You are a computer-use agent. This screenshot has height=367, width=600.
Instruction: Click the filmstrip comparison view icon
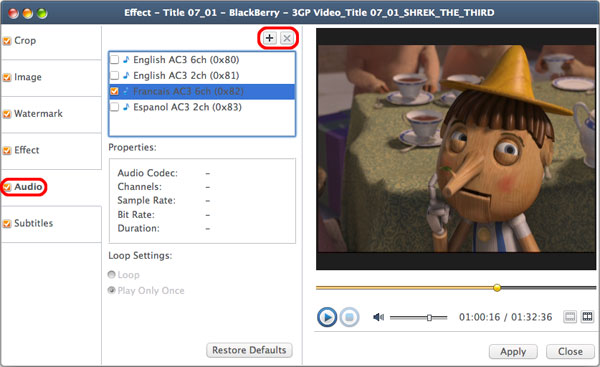point(587,316)
